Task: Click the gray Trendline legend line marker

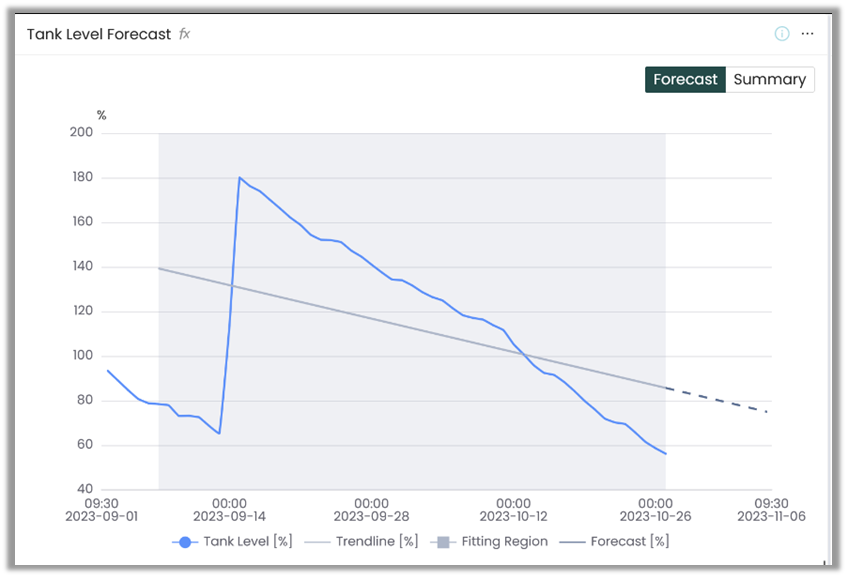Action: pos(316,542)
